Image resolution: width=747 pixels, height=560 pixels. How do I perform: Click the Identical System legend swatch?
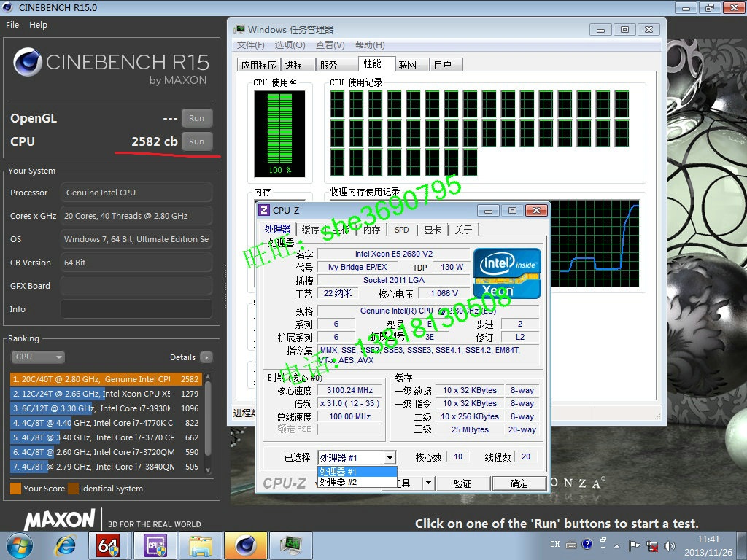(74, 489)
